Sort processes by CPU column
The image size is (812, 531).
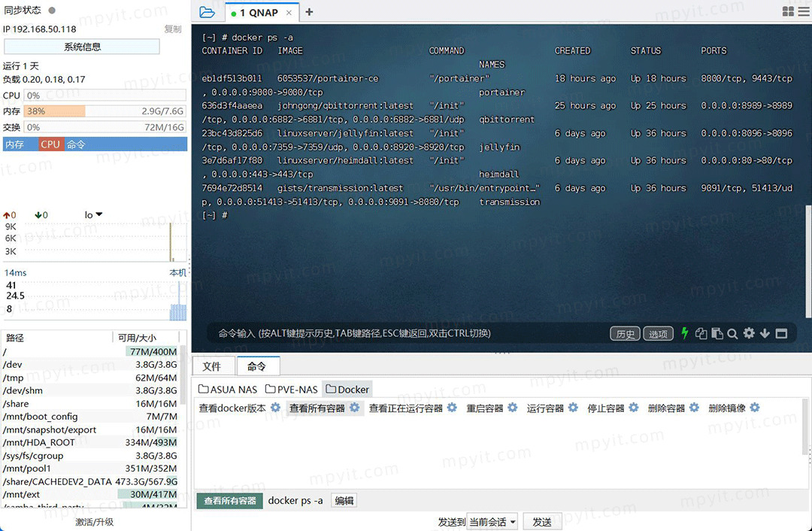tap(50, 144)
